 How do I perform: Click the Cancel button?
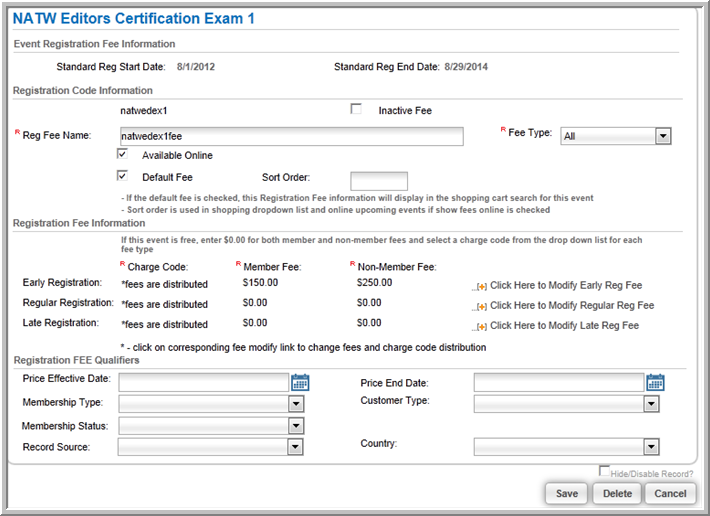(670, 493)
